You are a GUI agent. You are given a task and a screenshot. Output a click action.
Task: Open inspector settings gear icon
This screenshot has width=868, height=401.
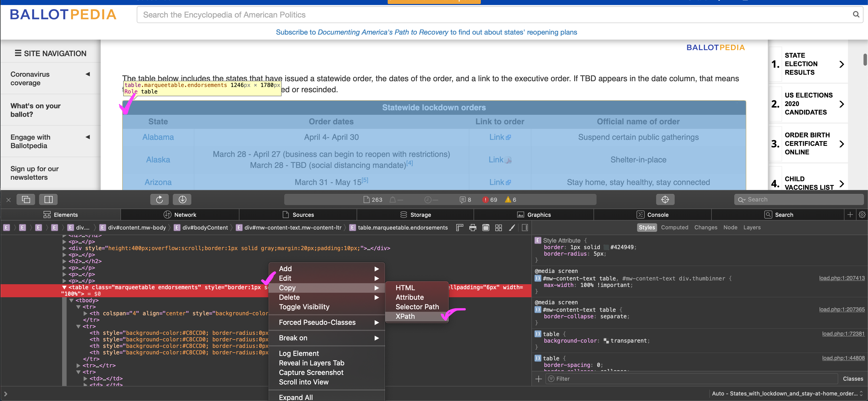[862, 215]
